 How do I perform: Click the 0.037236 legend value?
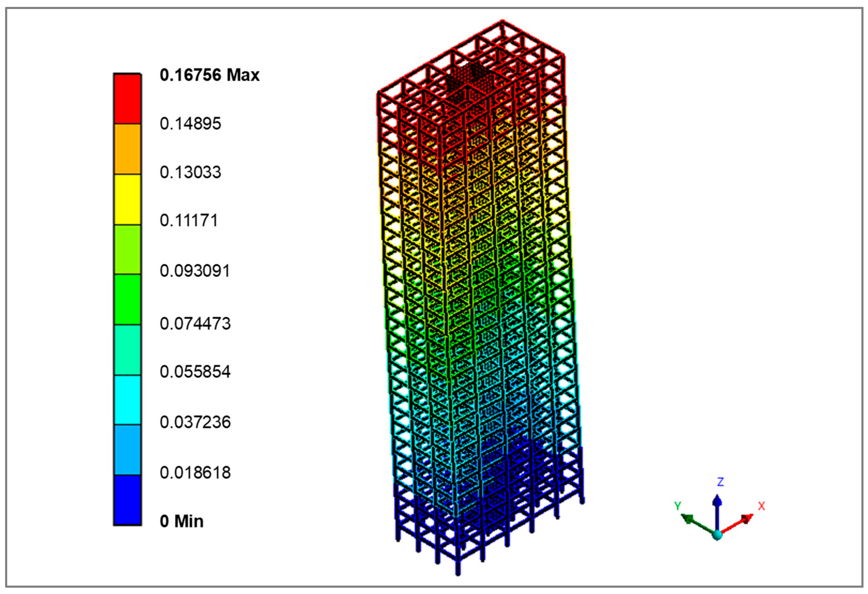[x=195, y=422]
